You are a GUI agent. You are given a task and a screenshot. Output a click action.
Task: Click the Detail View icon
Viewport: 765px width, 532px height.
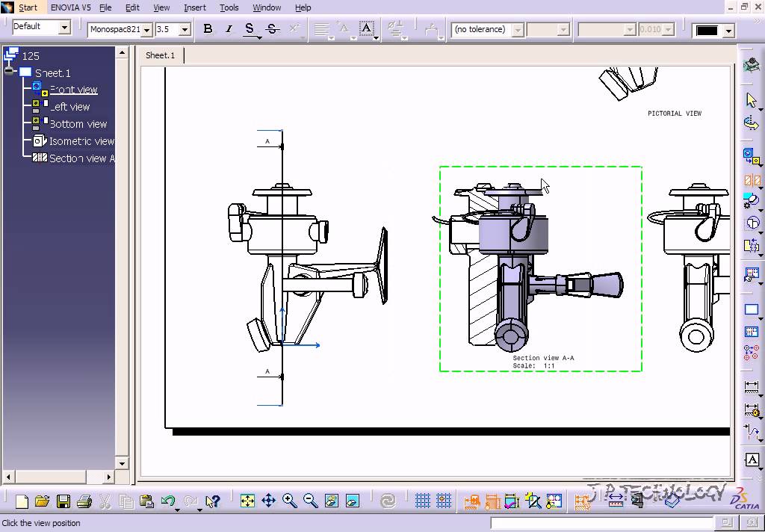coord(752,201)
